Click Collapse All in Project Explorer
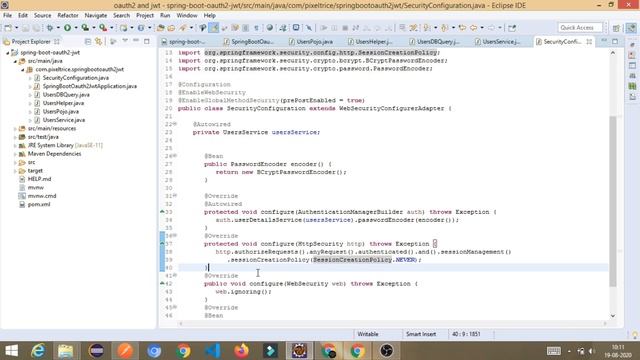 (88, 41)
